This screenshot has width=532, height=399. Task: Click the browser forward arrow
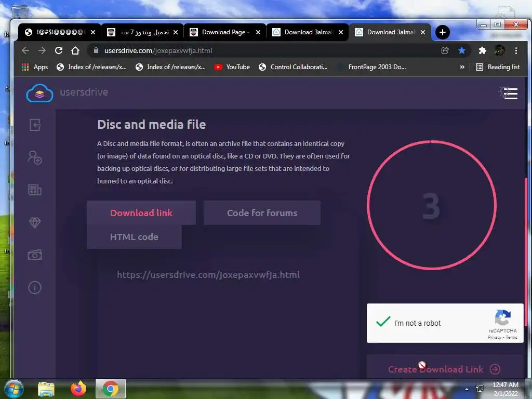[42, 50]
